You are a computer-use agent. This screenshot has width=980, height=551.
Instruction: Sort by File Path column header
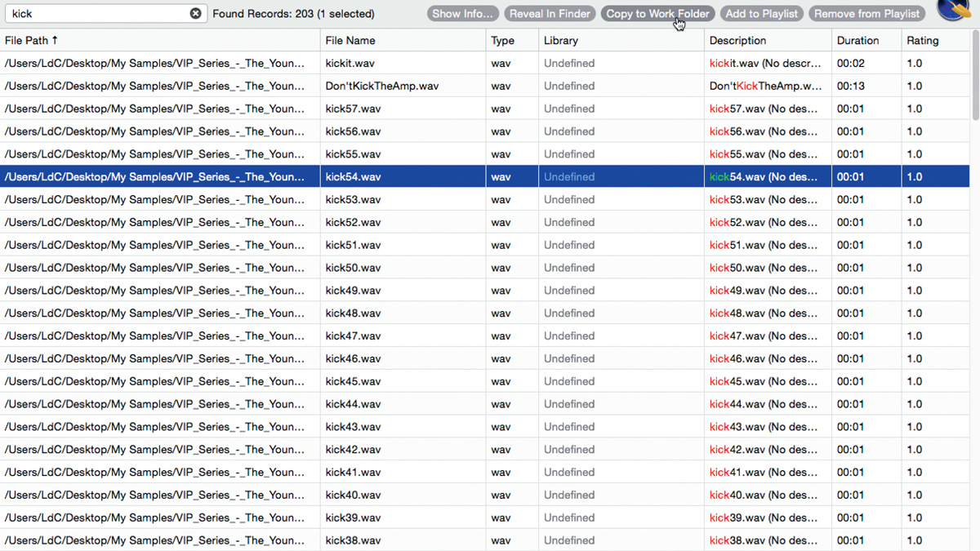(x=160, y=40)
